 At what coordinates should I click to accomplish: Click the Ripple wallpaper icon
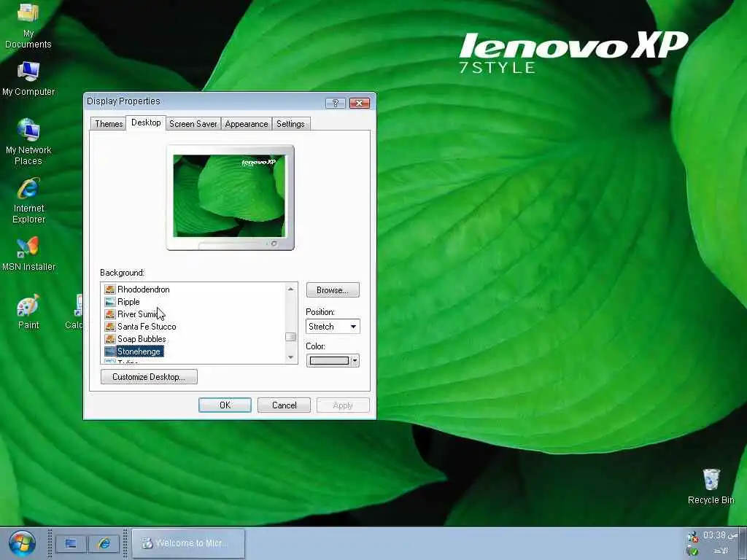(110, 302)
